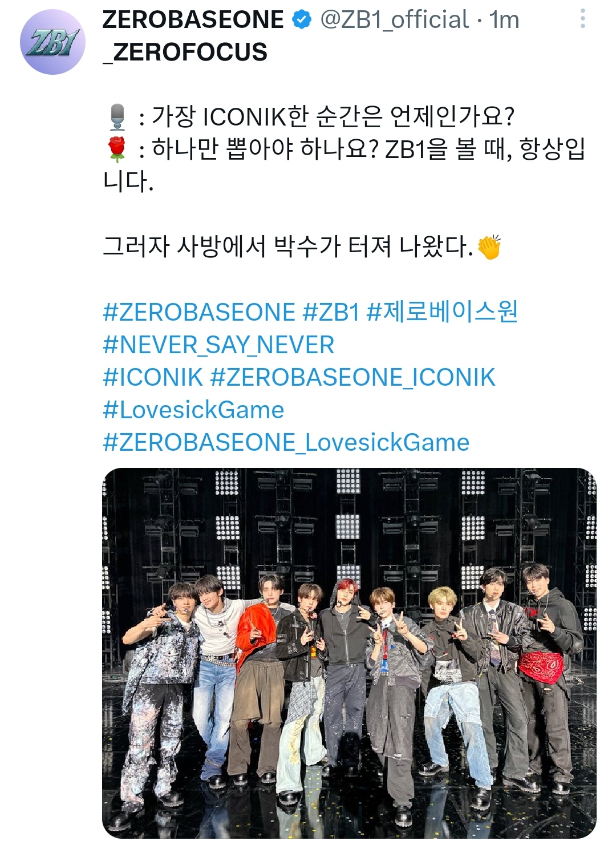616x849 pixels.
Task: Open the @ZB1_official handle
Action: [395, 20]
